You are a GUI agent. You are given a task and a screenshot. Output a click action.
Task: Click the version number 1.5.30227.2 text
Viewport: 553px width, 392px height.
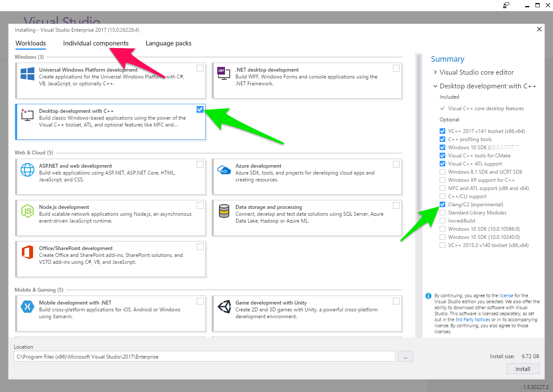click(536, 387)
